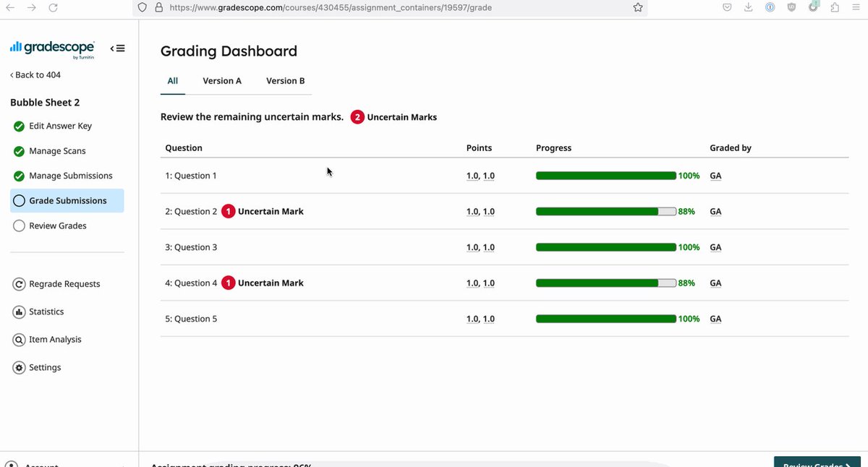Click the Review Grades button at bottom
This screenshot has width=868, height=467.
818,463
